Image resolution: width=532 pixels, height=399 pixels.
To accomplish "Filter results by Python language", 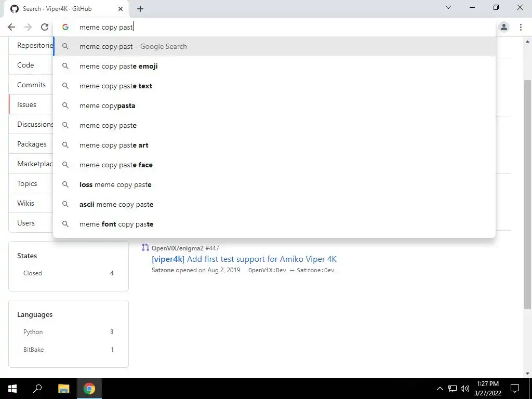I will (x=69, y=332).
